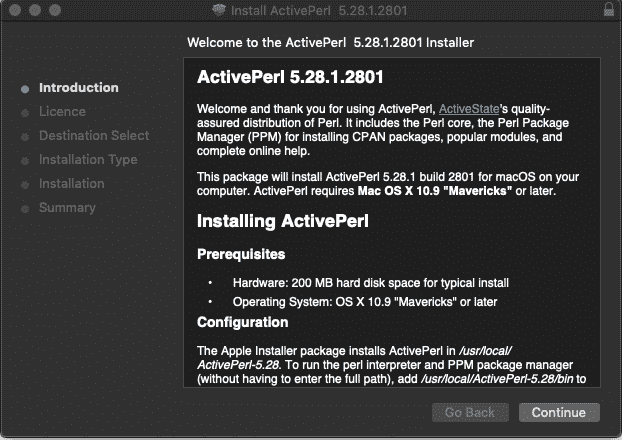Click the Welcome to the ActivePerl Installer header

330,43
